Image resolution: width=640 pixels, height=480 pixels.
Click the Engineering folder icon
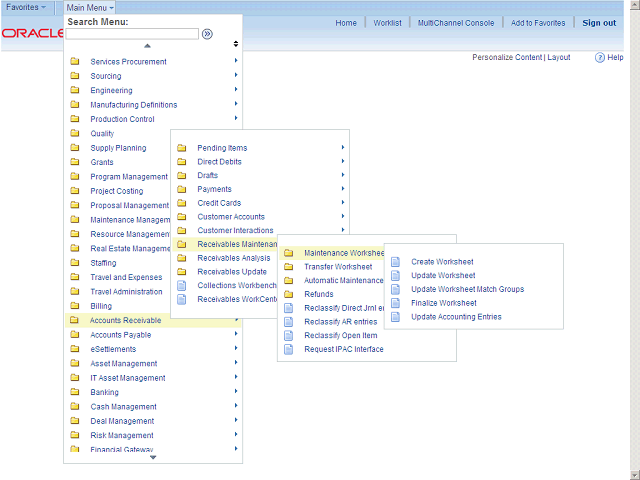click(x=75, y=90)
